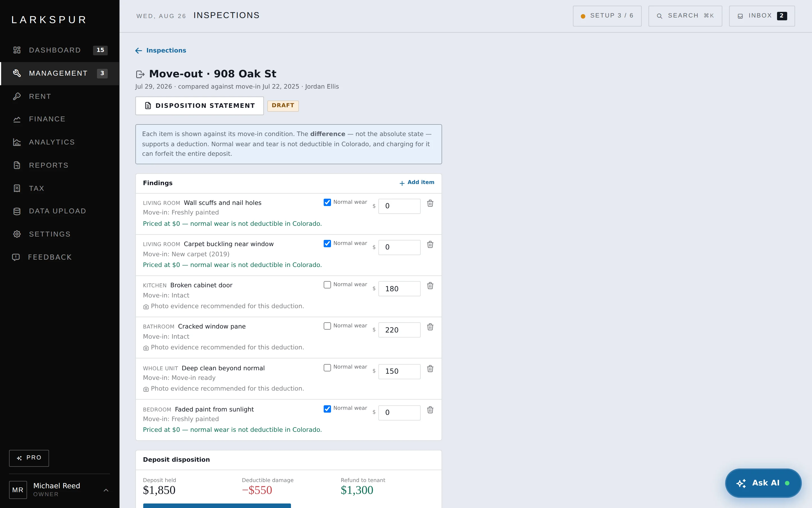Open the Inbox button
Viewport: 812px width, 508px height.
pyautogui.click(x=762, y=16)
